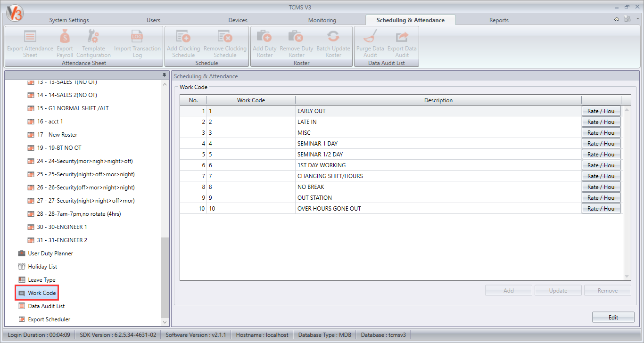
Task: Click the navigation panel scrollbar up arrow
Action: tap(165, 84)
